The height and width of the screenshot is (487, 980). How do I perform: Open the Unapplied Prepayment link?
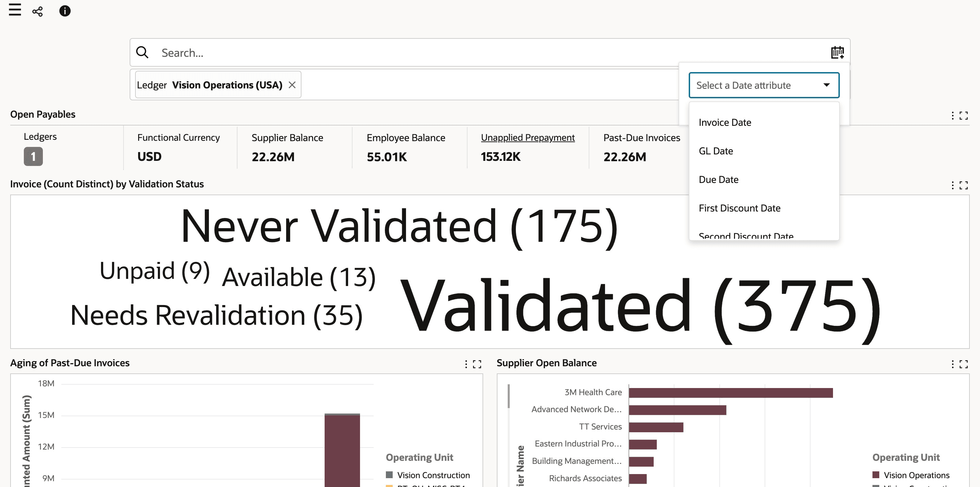click(x=528, y=137)
